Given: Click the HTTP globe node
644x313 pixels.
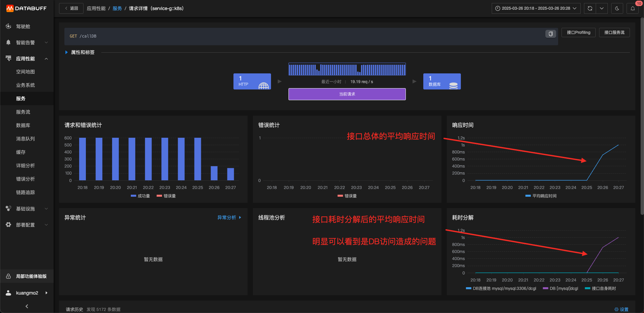Looking at the screenshot, I should [252, 81].
